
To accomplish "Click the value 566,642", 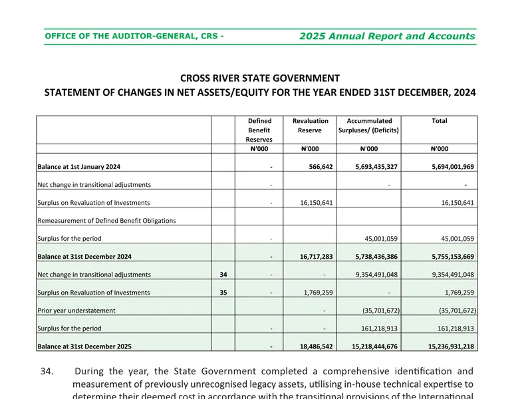I will point(321,167).
